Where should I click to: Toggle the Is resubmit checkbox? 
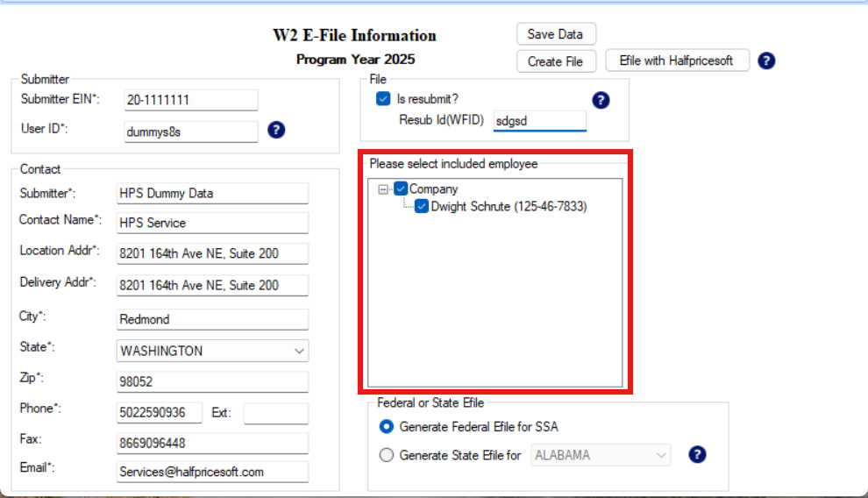point(383,99)
